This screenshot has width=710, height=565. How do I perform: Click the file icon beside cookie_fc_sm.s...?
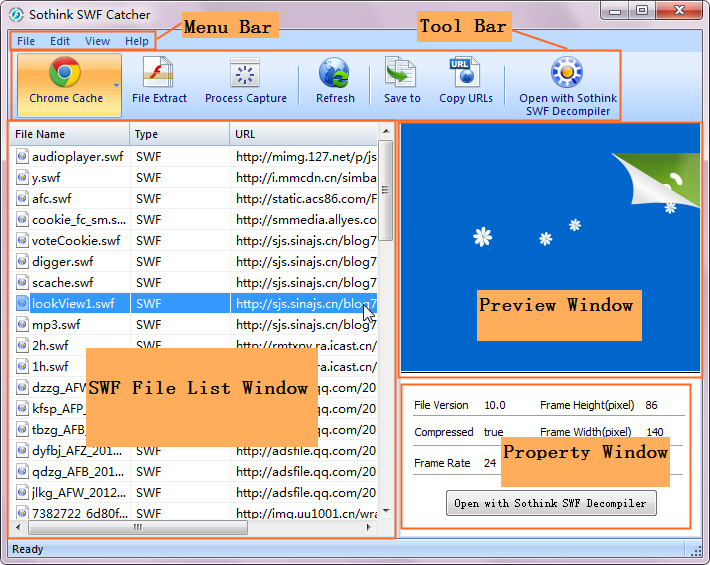22,219
